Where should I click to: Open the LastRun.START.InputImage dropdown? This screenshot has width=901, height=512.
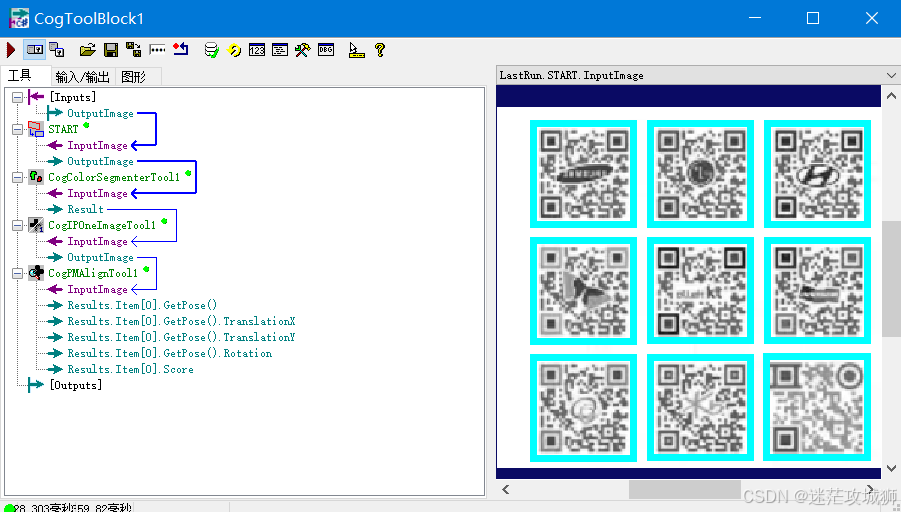click(x=891, y=75)
